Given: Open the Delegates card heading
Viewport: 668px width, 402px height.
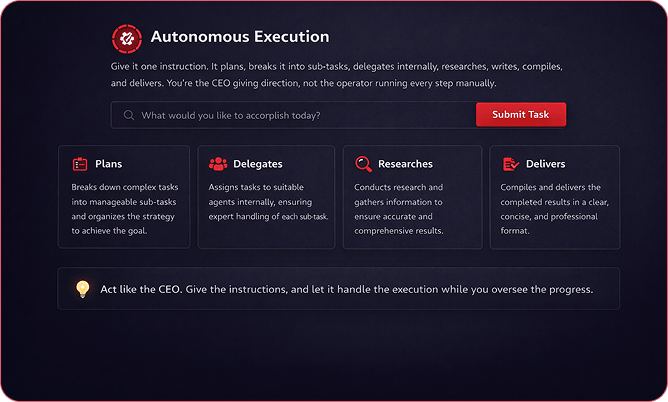Looking at the screenshot, I should [x=257, y=164].
